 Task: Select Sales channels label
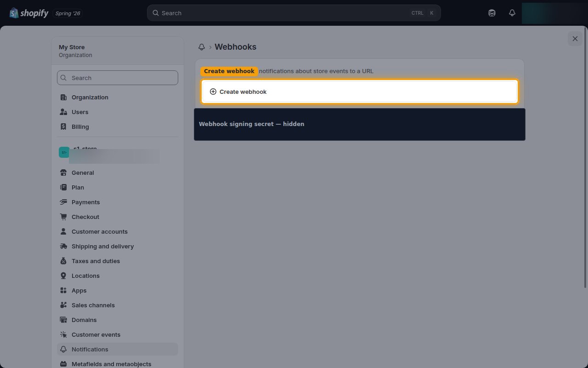[93, 305]
